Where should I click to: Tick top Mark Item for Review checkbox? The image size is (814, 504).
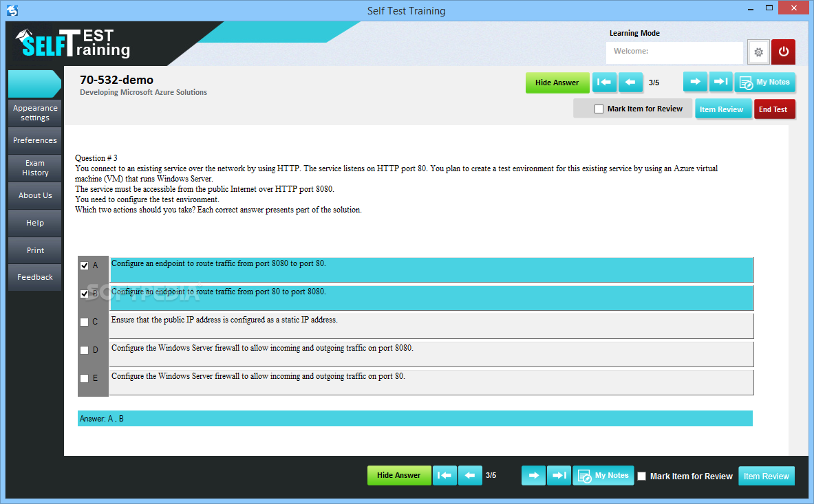coord(599,109)
